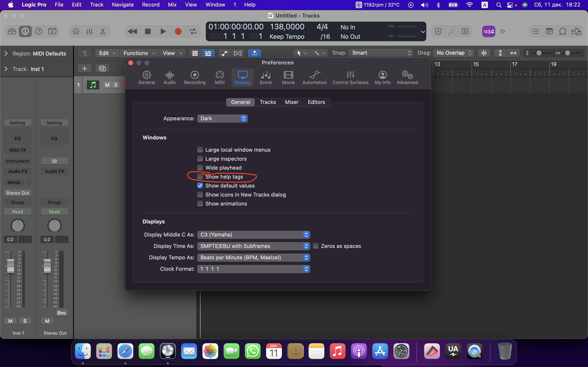Open the Mixer sliders icon in toolbar
This screenshot has height=367, width=588.
(x=89, y=31)
